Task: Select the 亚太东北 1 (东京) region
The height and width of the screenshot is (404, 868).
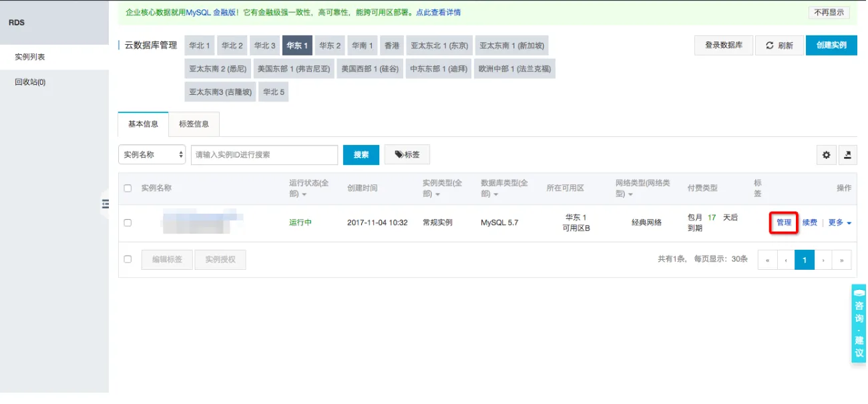Action: click(439, 45)
